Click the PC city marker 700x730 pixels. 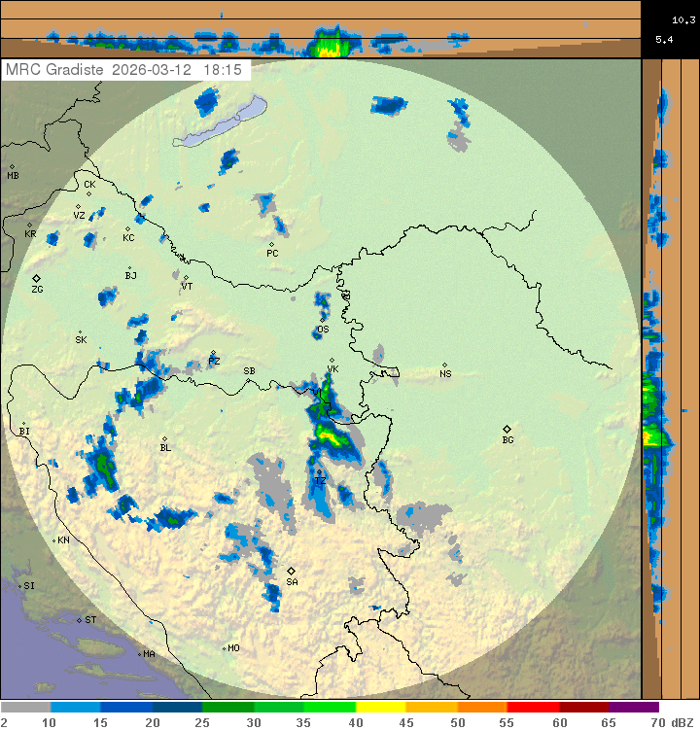pyautogui.click(x=271, y=244)
